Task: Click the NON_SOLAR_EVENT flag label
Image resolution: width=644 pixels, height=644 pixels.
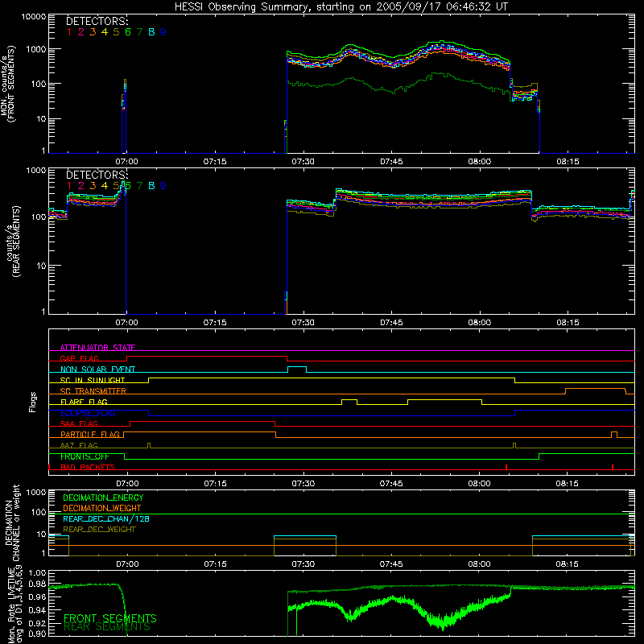Action: (97, 369)
